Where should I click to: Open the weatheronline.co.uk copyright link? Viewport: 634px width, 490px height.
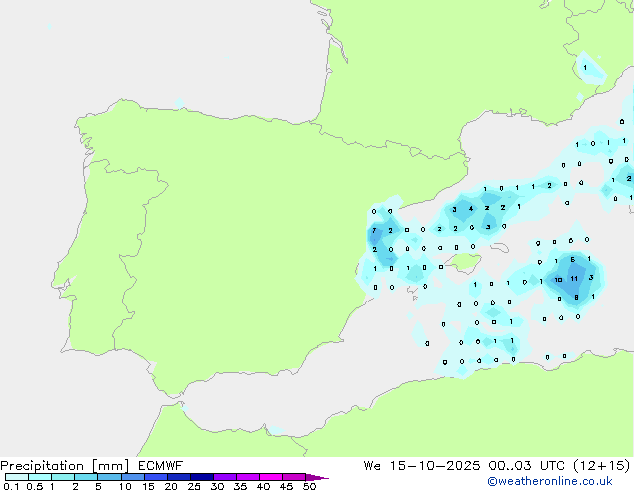[550, 481]
